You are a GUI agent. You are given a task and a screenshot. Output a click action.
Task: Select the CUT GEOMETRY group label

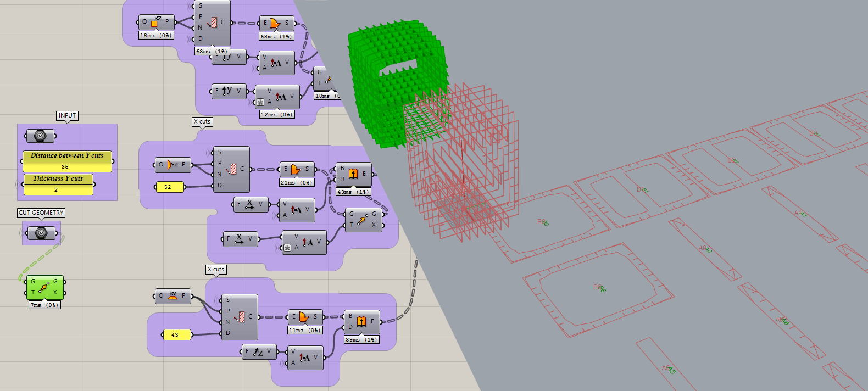click(41, 213)
